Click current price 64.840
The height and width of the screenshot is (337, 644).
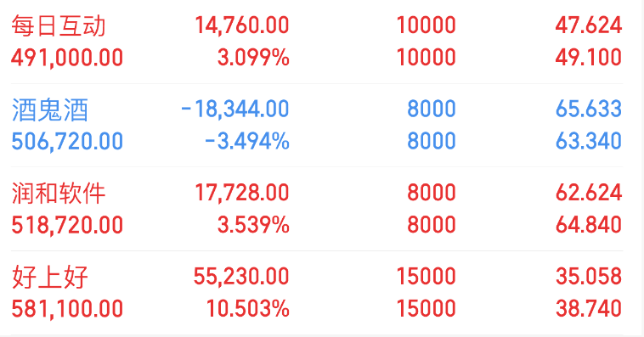(x=589, y=225)
